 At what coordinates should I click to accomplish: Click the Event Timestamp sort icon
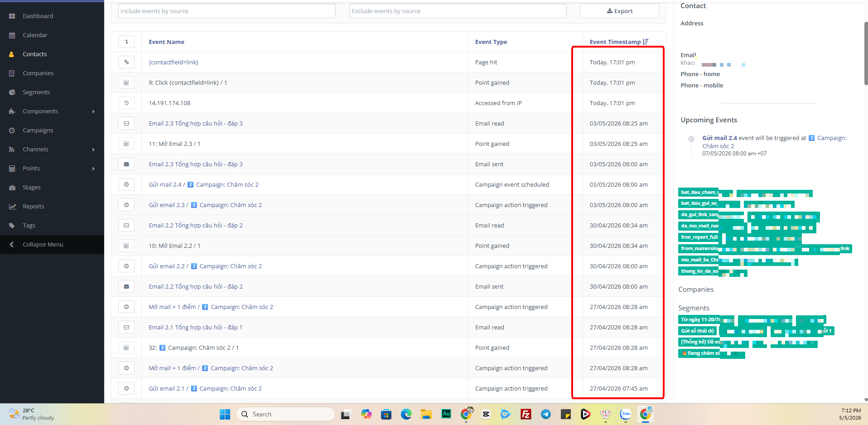point(646,42)
